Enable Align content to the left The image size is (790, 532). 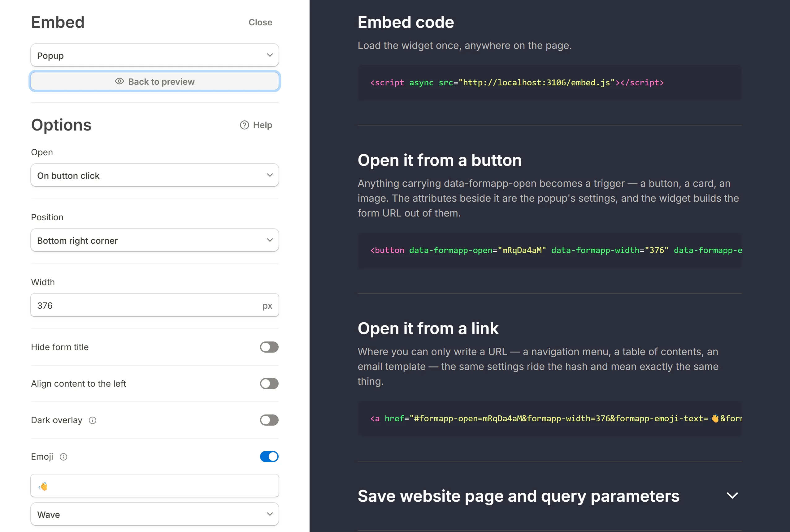(x=269, y=384)
